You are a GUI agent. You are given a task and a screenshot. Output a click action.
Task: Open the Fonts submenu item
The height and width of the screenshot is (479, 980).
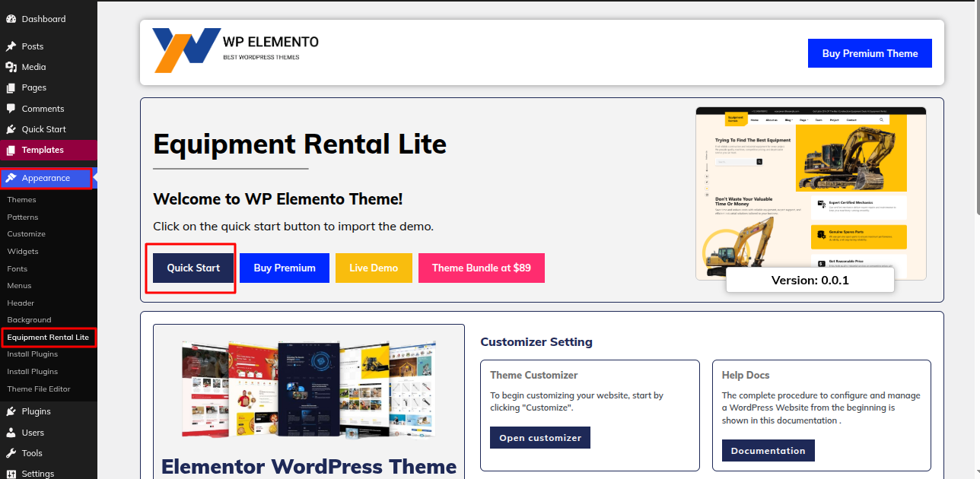pos(17,268)
